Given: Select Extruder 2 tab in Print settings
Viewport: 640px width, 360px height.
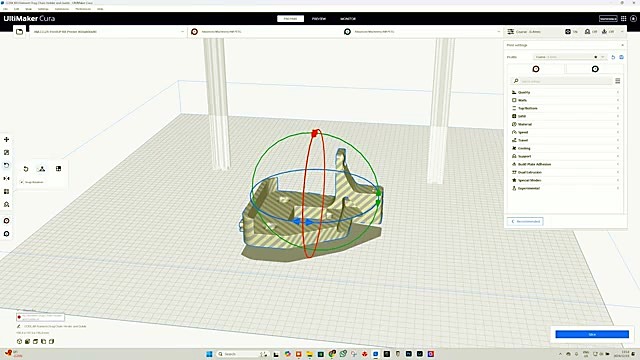Looking at the screenshot, I should coord(595,69).
